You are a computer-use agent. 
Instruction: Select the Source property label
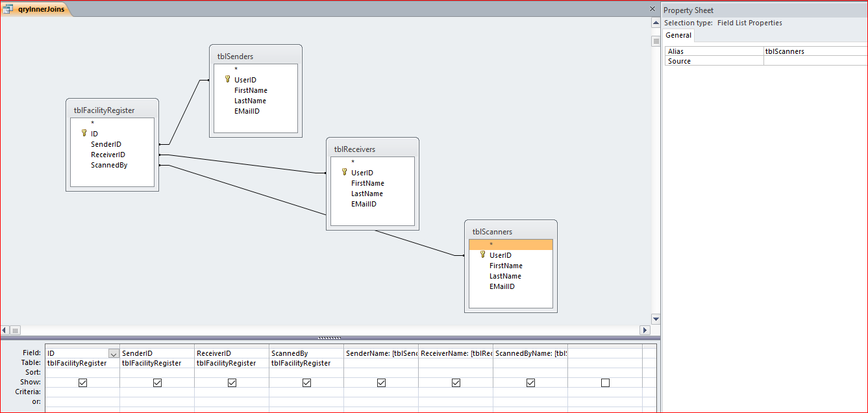tap(679, 60)
